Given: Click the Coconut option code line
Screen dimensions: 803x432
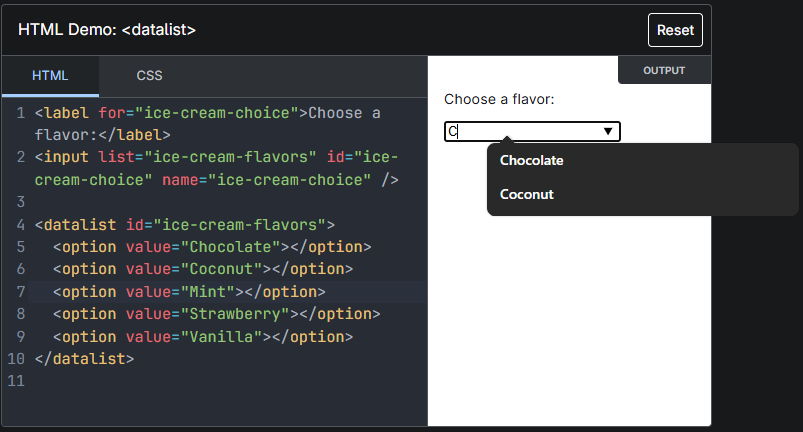Looking at the screenshot, I should tap(203, 269).
